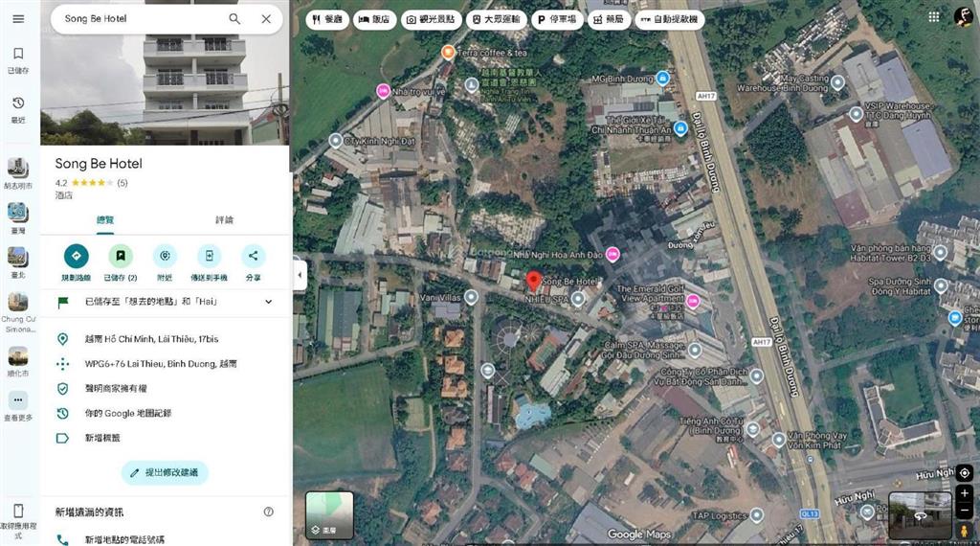The image size is (980, 546).
Task: Clear search with the X icon
Action: [x=266, y=19]
